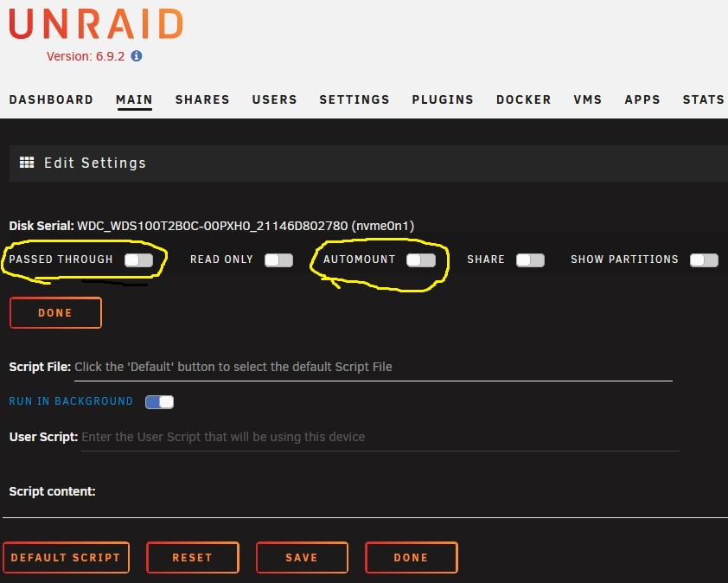Screen dimensions: 728x583
Task: Click the Edit Settings grid icon
Action: pyautogui.click(x=27, y=163)
